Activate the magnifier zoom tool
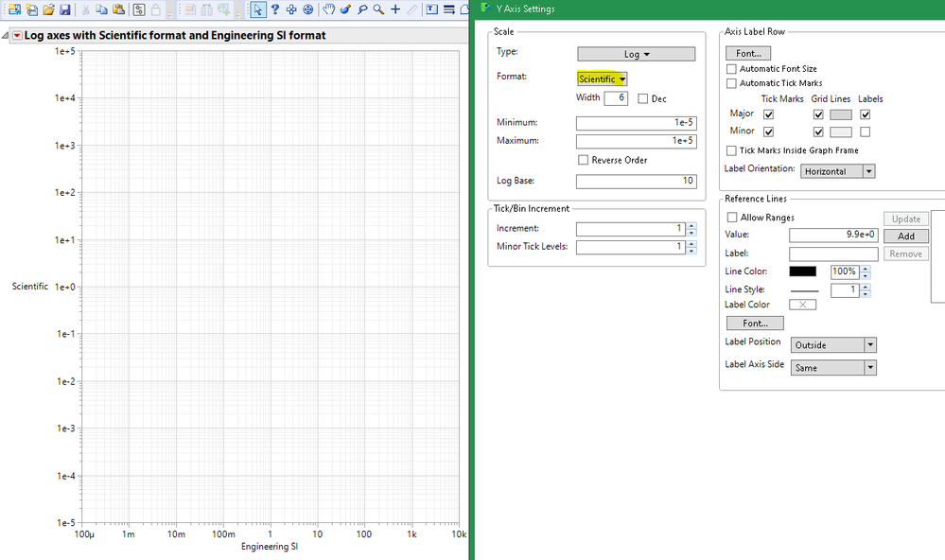Image resolution: width=945 pixels, height=560 pixels. 378,9
